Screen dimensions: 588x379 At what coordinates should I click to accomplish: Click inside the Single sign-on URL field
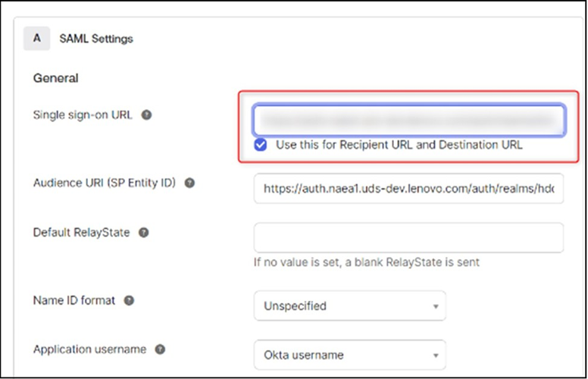[409, 120]
